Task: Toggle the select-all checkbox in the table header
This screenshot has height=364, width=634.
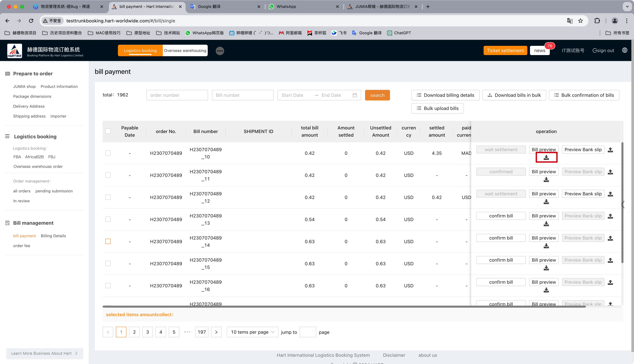Action: click(108, 131)
